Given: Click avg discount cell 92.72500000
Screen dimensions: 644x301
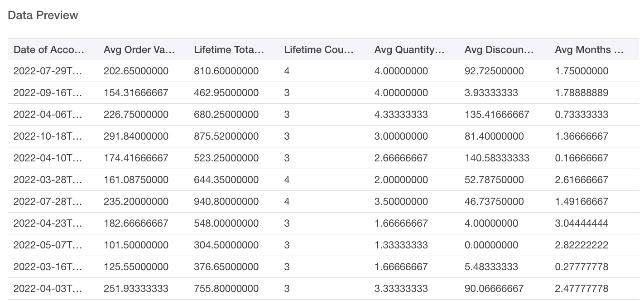Looking at the screenshot, I should click(x=494, y=71).
